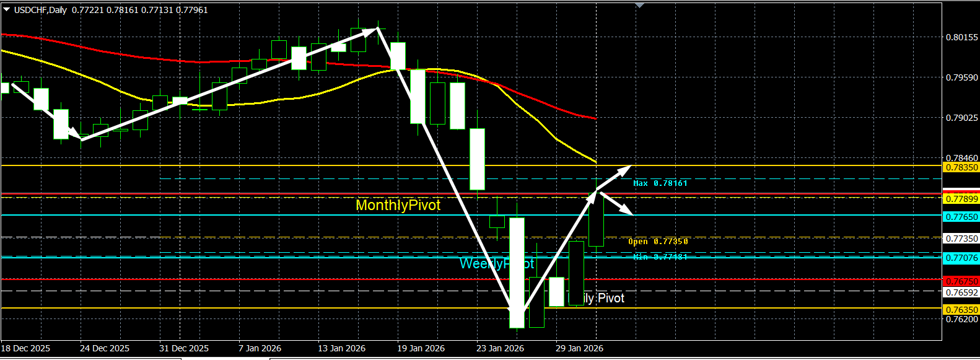The height and width of the screenshot is (360, 980).
Task: Click the MonthlyPivot label
Action: coord(398,205)
